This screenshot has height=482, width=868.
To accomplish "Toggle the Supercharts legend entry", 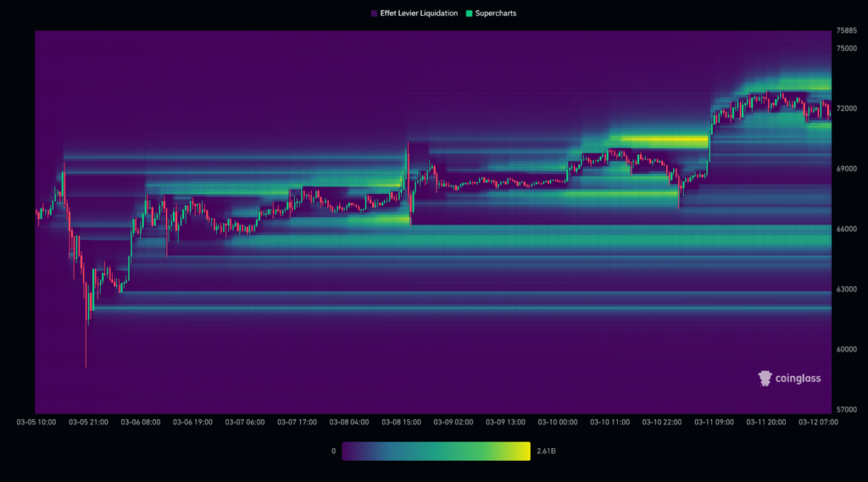I will coord(491,14).
